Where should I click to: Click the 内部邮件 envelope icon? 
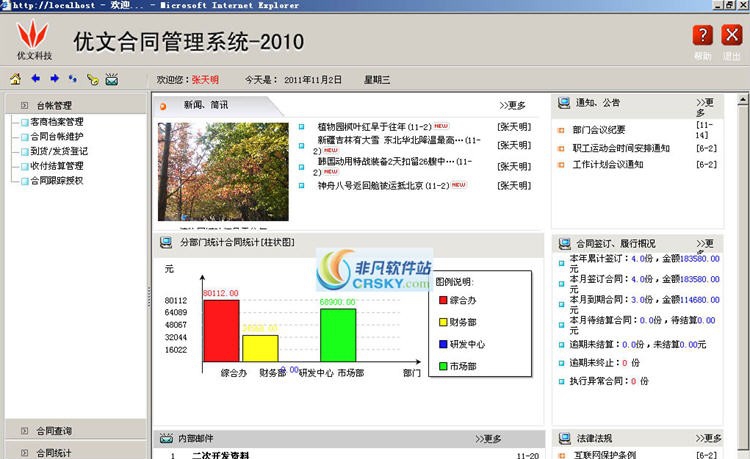166,438
